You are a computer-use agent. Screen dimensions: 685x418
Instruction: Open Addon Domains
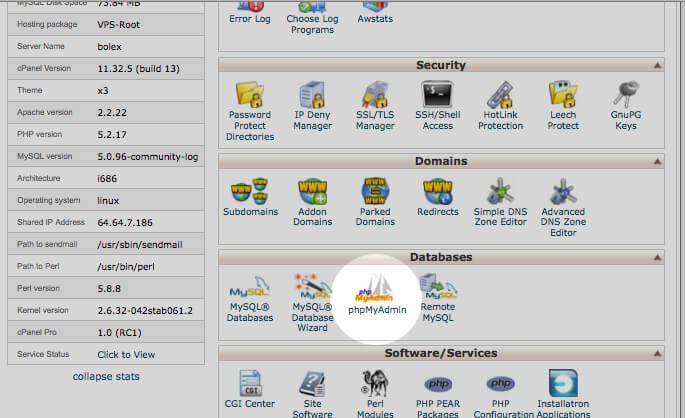pos(312,202)
